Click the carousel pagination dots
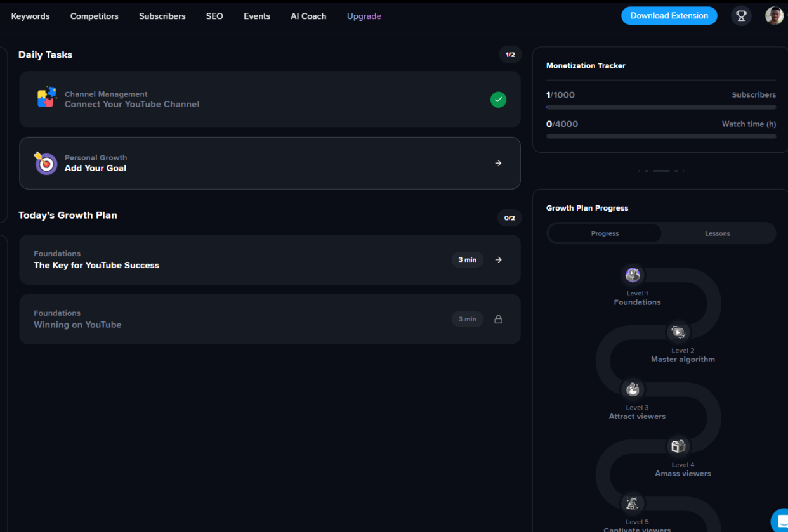This screenshot has height=532, width=788. [x=661, y=171]
